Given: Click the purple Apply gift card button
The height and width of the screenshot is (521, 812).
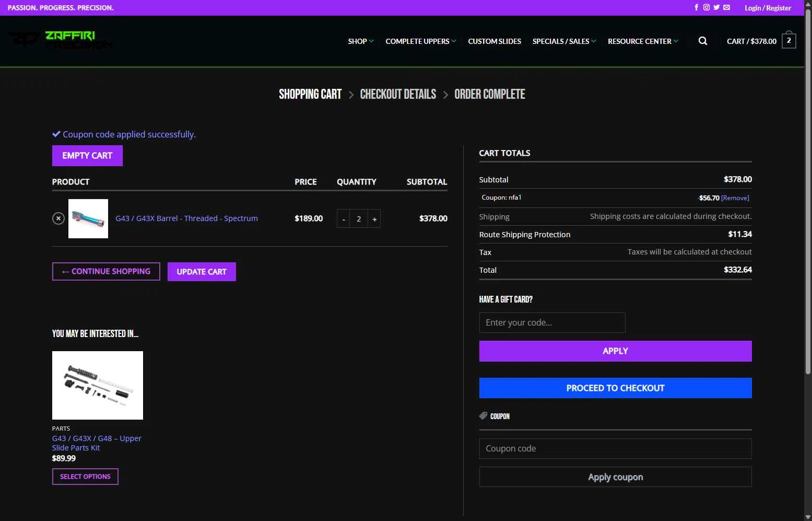Looking at the screenshot, I should [x=615, y=351].
